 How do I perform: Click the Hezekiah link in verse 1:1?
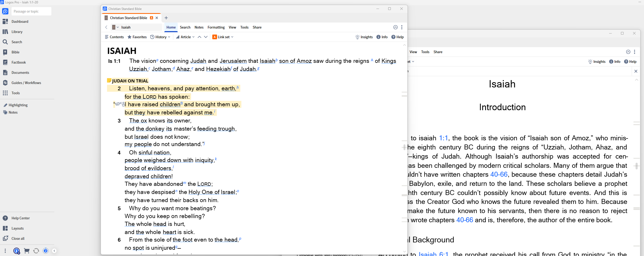pos(218,69)
